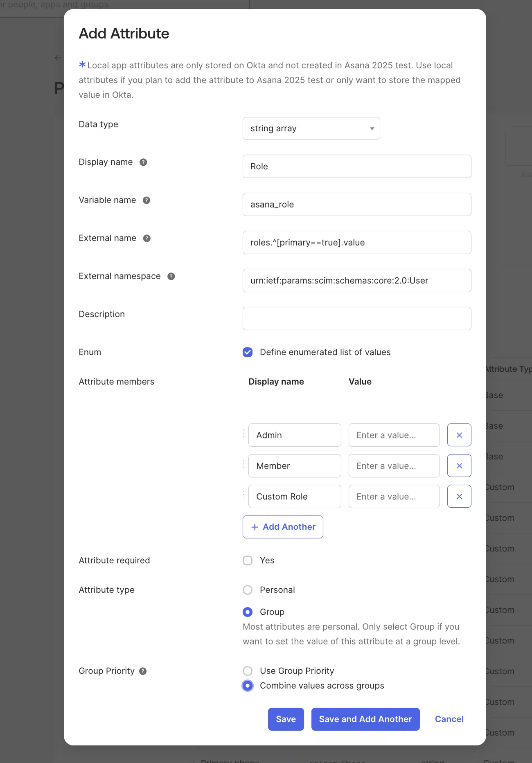Image resolution: width=532 pixels, height=763 pixels.
Task: Remove the Custom Role member row
Action: [x=459, y=497]
